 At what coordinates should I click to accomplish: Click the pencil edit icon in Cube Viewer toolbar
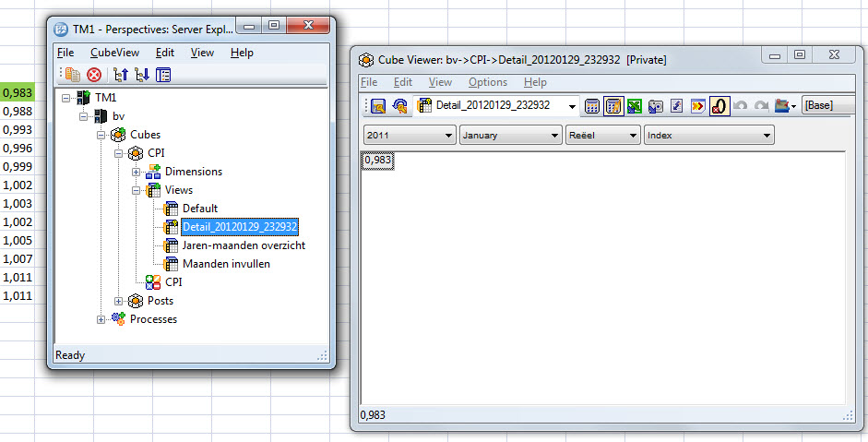point(676,106)
